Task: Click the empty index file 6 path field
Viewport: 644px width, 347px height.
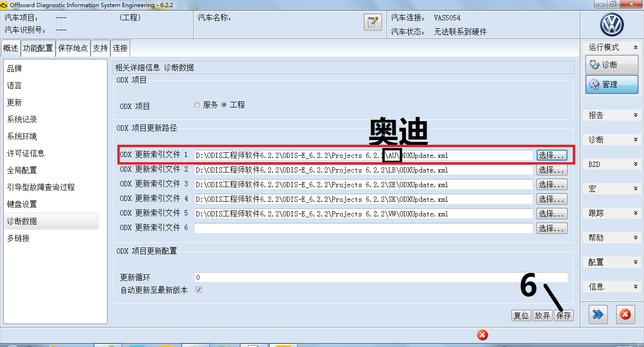Action: 363,228
